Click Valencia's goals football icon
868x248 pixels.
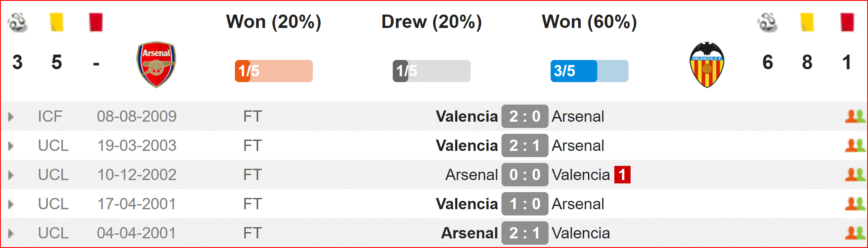[x=768, y=22]
